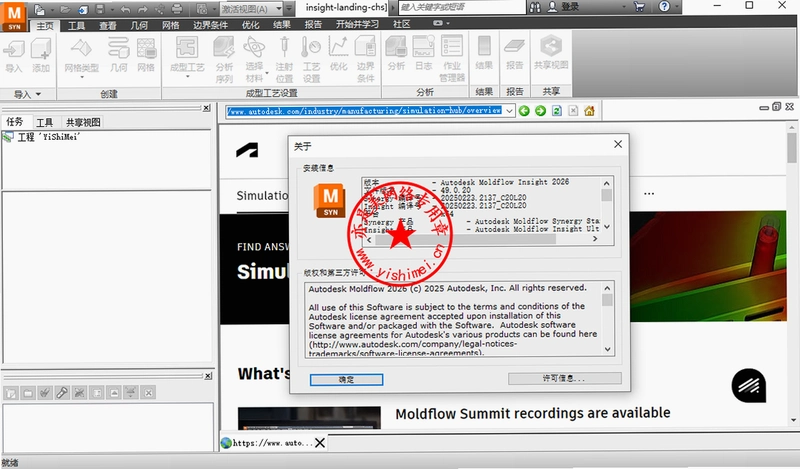Select the 共享视图 tab in left panel
800x469 pixels.
[x=83, y=122]
